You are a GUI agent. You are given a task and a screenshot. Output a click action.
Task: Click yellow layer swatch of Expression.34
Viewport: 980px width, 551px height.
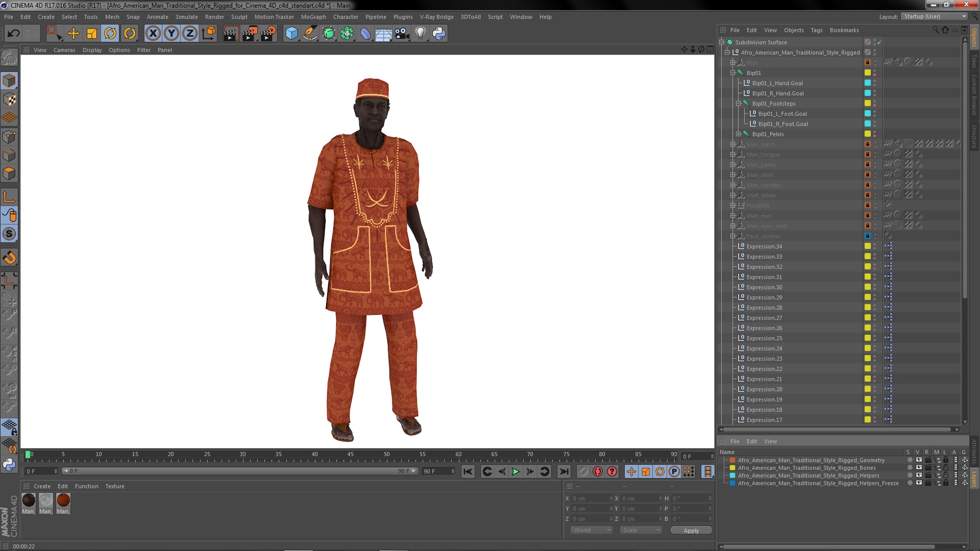pos(867,246)
